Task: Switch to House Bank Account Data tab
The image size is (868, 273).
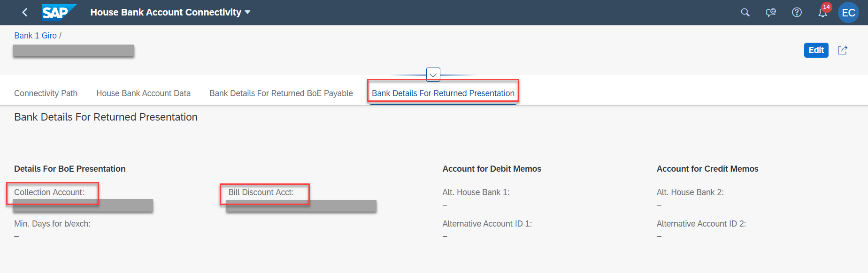Action: tap(143, 93)
